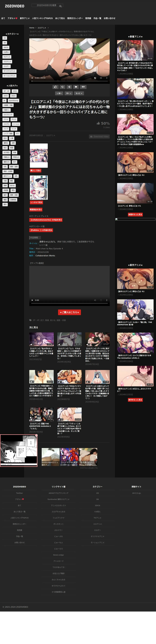Click the 購入して見る button
Screen dimensions: 156x644
(x=36, y=171)
